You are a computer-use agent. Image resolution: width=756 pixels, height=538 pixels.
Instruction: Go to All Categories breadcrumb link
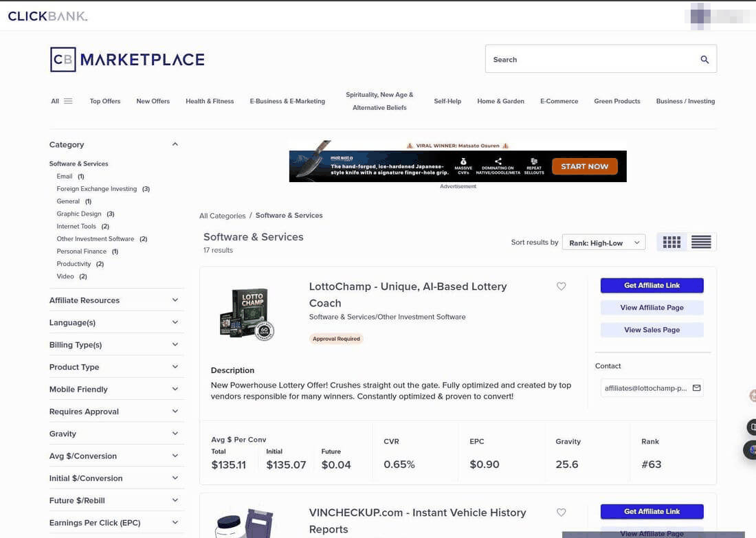coord(222,216)
